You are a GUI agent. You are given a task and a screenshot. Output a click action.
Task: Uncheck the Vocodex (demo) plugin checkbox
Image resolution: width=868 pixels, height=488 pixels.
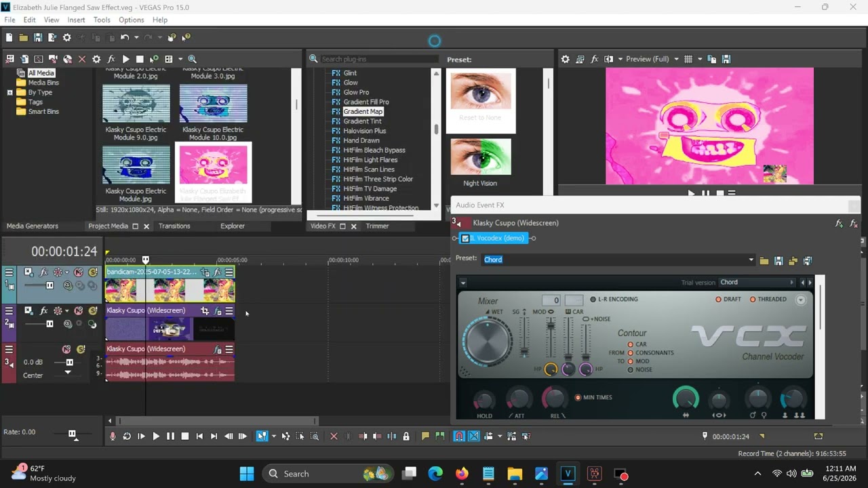click(465, 239)
